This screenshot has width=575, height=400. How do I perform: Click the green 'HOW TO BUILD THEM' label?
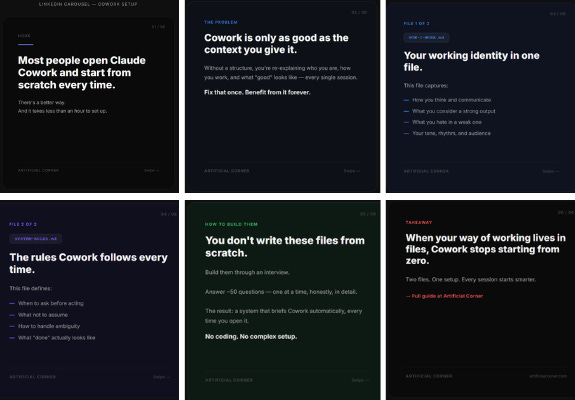231,224
